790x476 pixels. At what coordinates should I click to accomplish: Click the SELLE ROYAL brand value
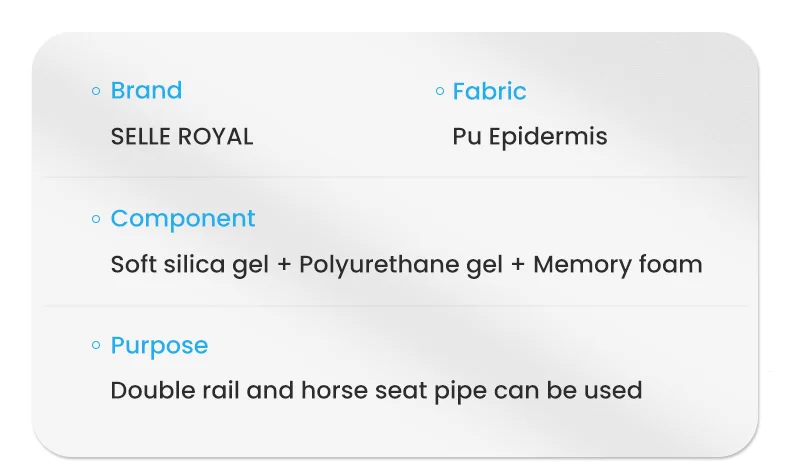(182, 137)
